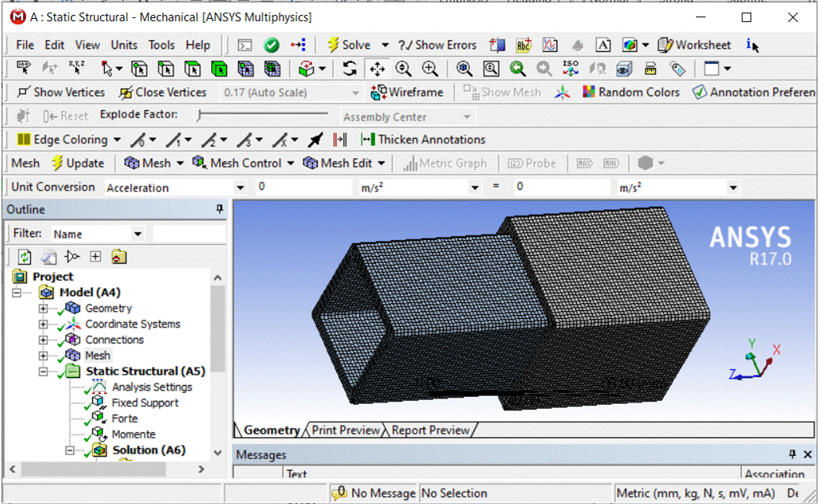Open the Units menu

tap(124, 45)
